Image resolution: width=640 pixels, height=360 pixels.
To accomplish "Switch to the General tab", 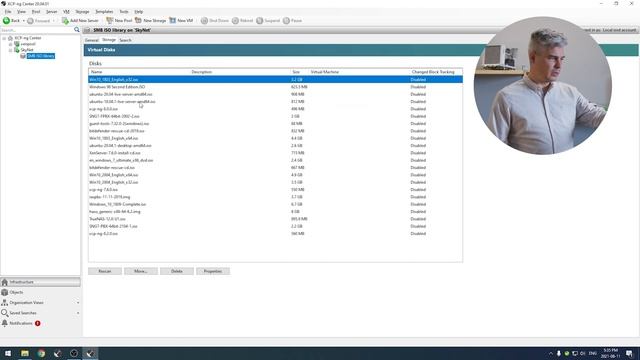I will point(91,40).
